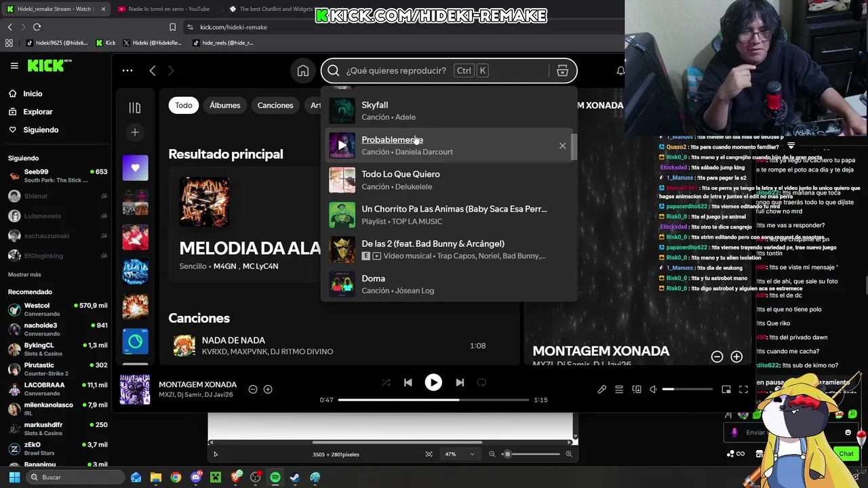Select Todo Lo Que Quiero by Delukelele
This screenshot has width=868, height=488.
[x=449, y=180]
